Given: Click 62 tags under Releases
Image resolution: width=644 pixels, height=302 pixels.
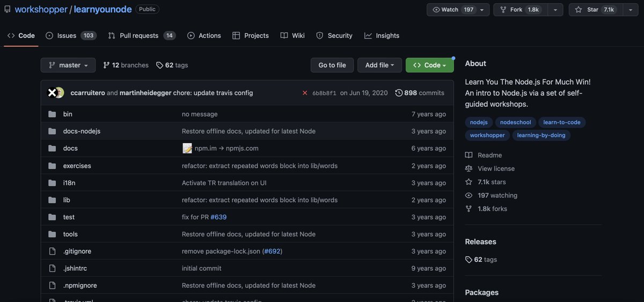Looking at the screenshot, I should click(481, 260).
